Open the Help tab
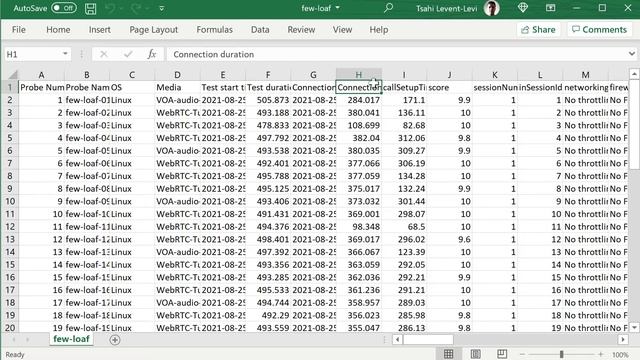Viewport: 640px width, 360px height. [378, 30]
